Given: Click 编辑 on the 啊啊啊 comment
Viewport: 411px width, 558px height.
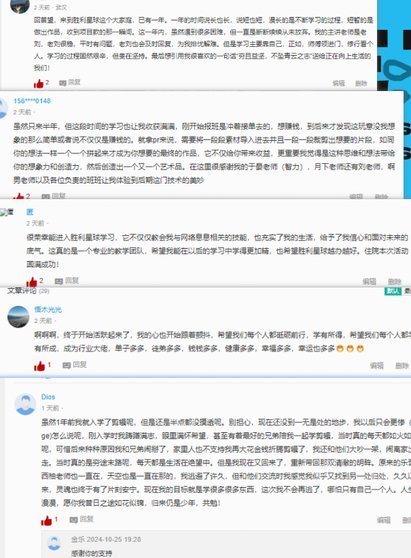Looking at the screenshot, I should pos(377,365).
